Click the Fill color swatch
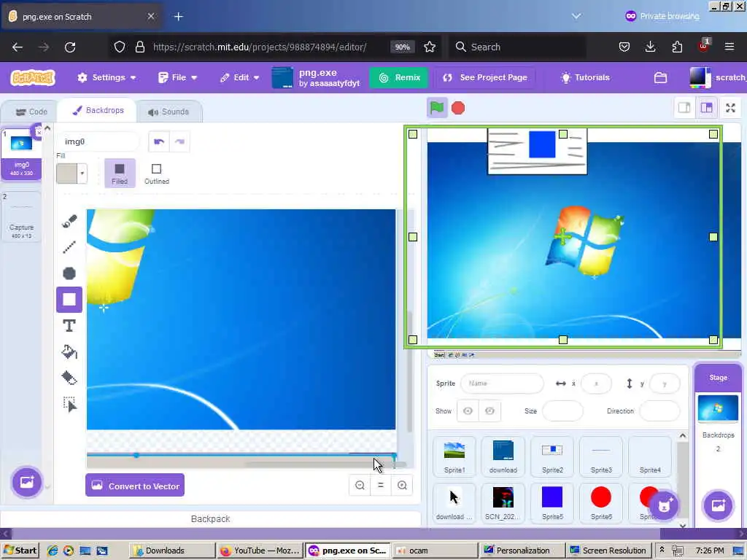 67,174
